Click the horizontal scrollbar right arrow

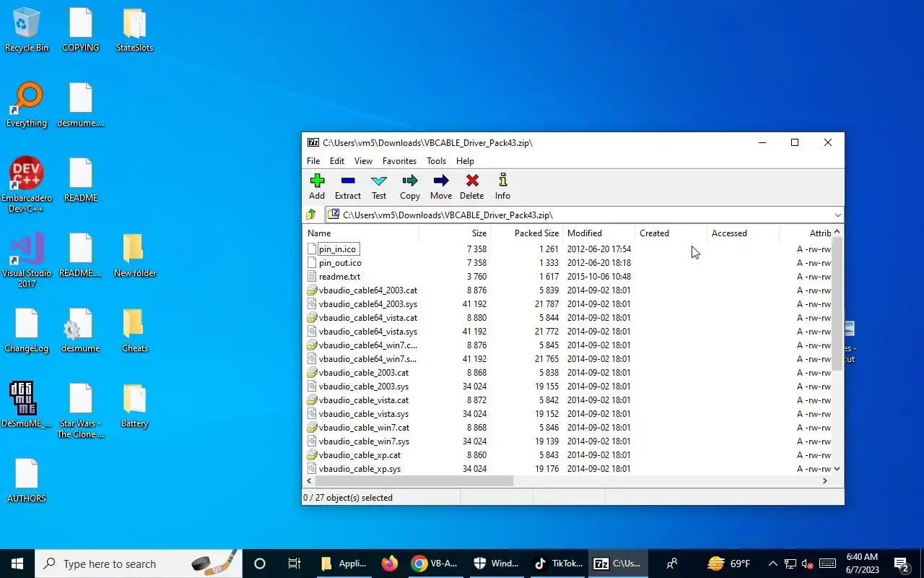[x=825, y=480]
